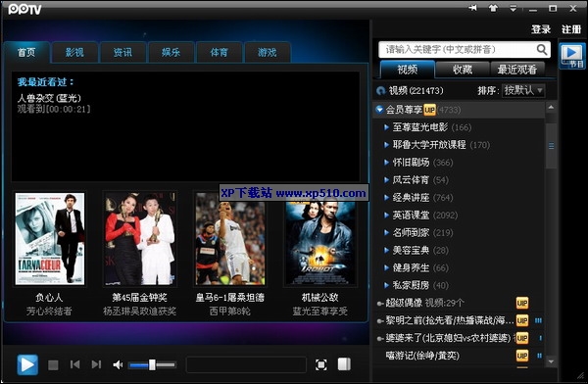Click the 注册 register link
The width and height of the screenshot is (588, 384).
(x=571, y=29)
